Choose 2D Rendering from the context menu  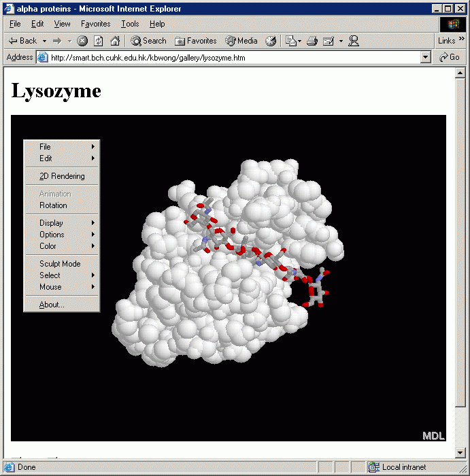(62, 176)
